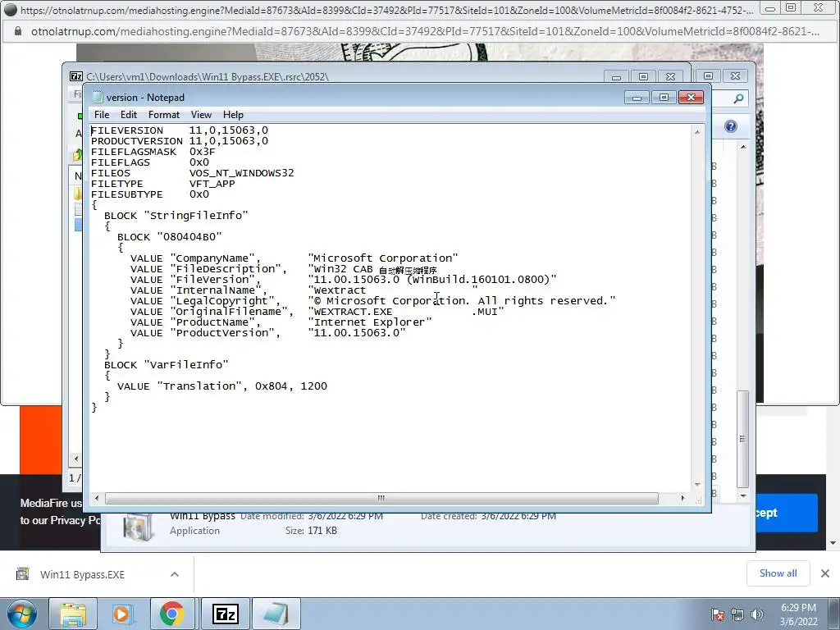Open the Notepad Edit menu
The height and width of the screenshot is (630, 840).
(x=128, y=115)
